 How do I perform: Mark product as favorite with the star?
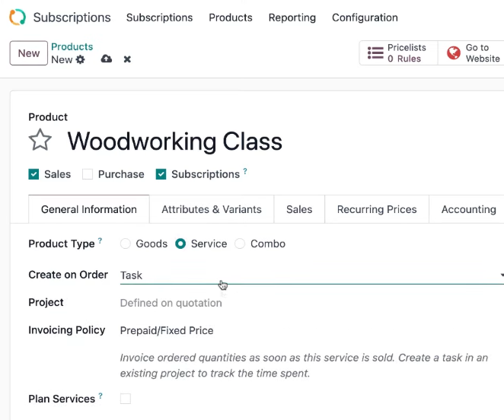coord(40,140)
